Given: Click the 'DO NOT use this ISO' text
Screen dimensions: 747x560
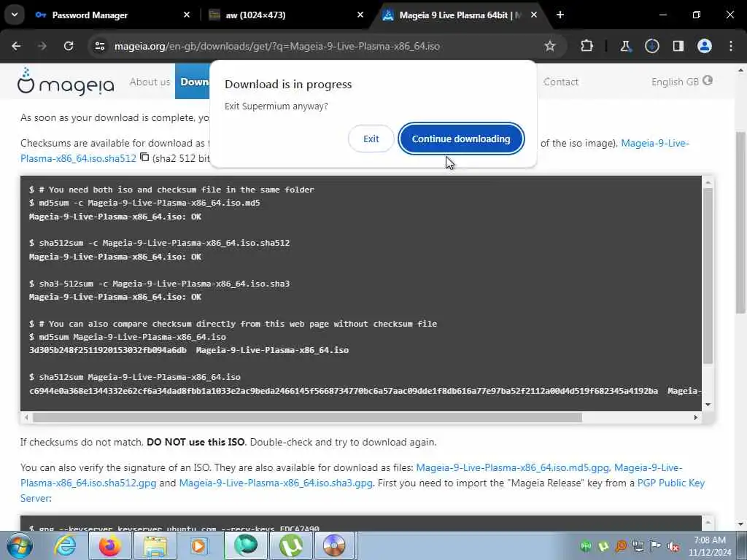Looking at the screenshot, I should click(x=196, y=442).
